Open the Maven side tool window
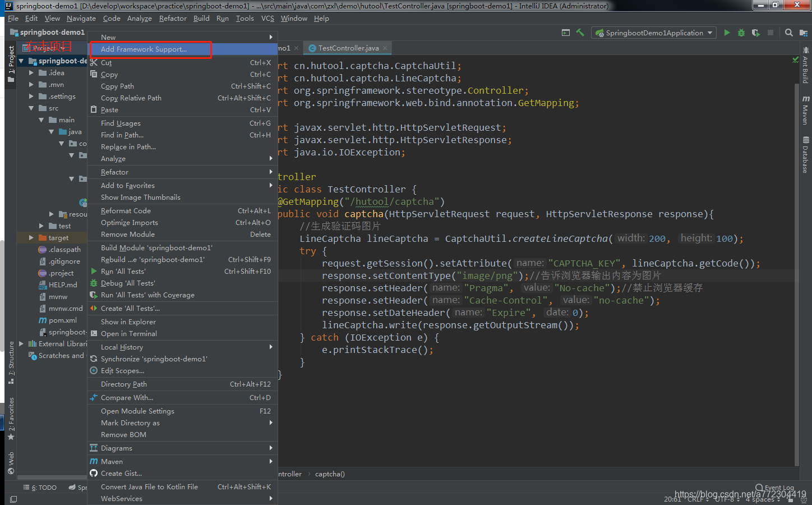The width and height of the screenshot is (812, 505). (805, 110)
